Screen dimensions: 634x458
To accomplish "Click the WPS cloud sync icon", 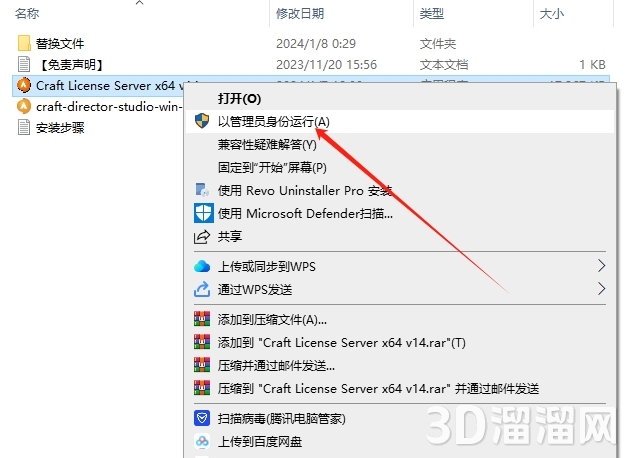I will click(202, 266).
